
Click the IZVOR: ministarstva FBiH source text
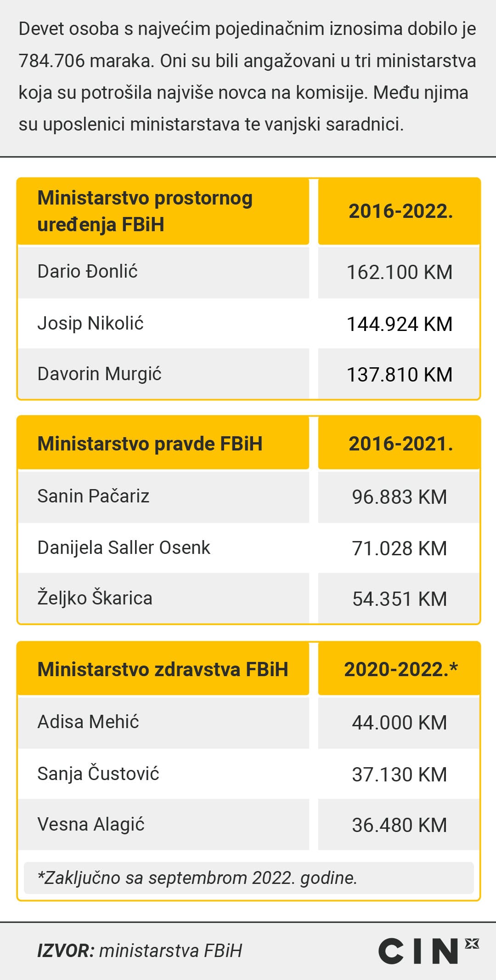click(140, 951)
